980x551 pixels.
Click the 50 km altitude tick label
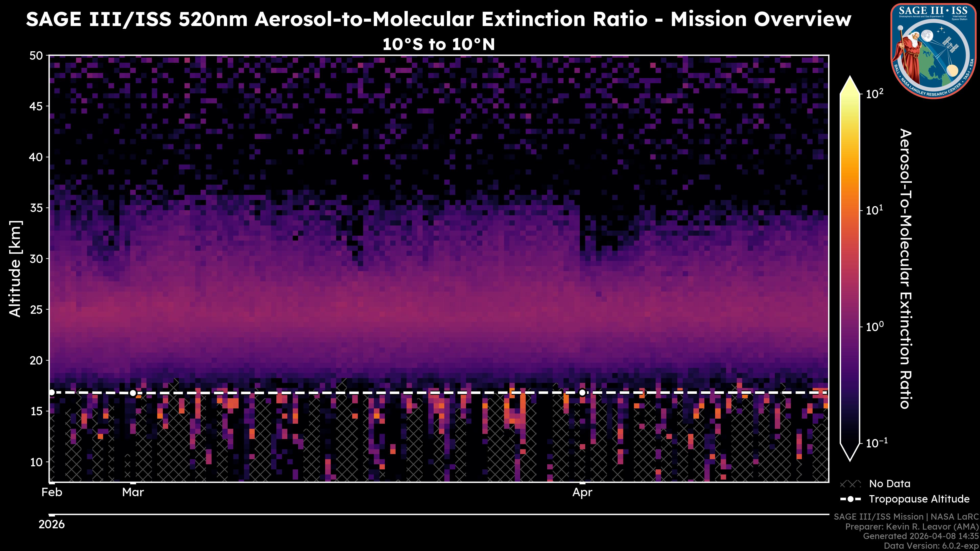coord(36,56)
